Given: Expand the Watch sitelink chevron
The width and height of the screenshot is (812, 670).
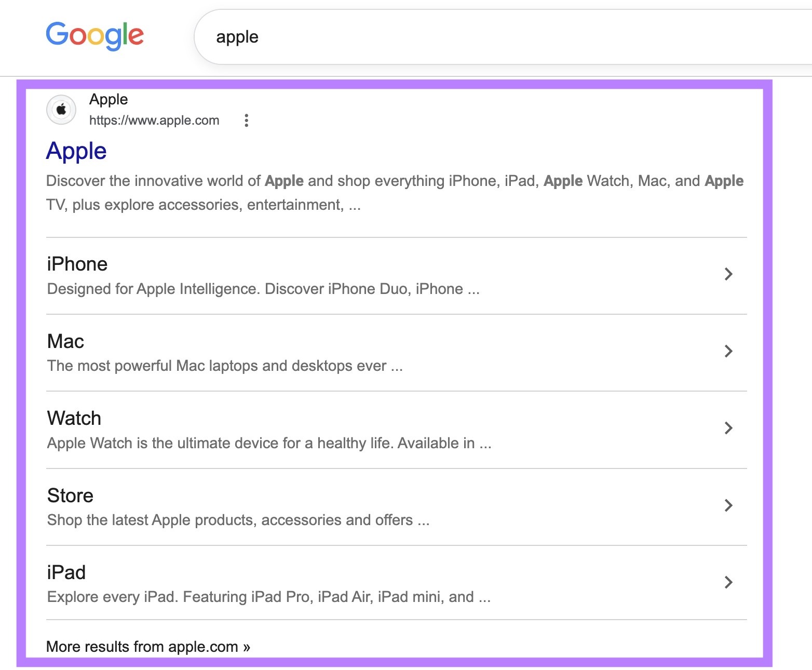Looking at the screenshot, I should [728, 428].
